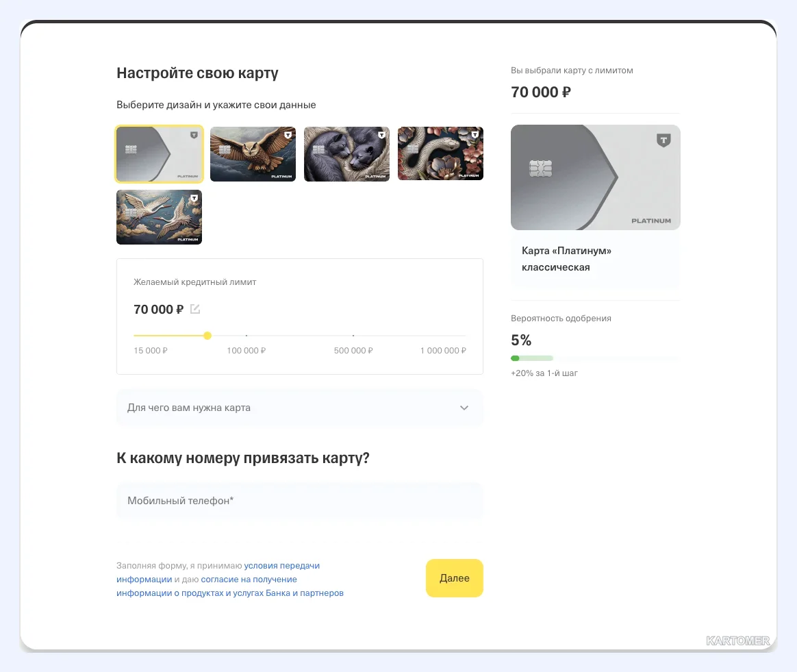Click the 'Карта «Платинум» классическая' title

coord(566,259)
